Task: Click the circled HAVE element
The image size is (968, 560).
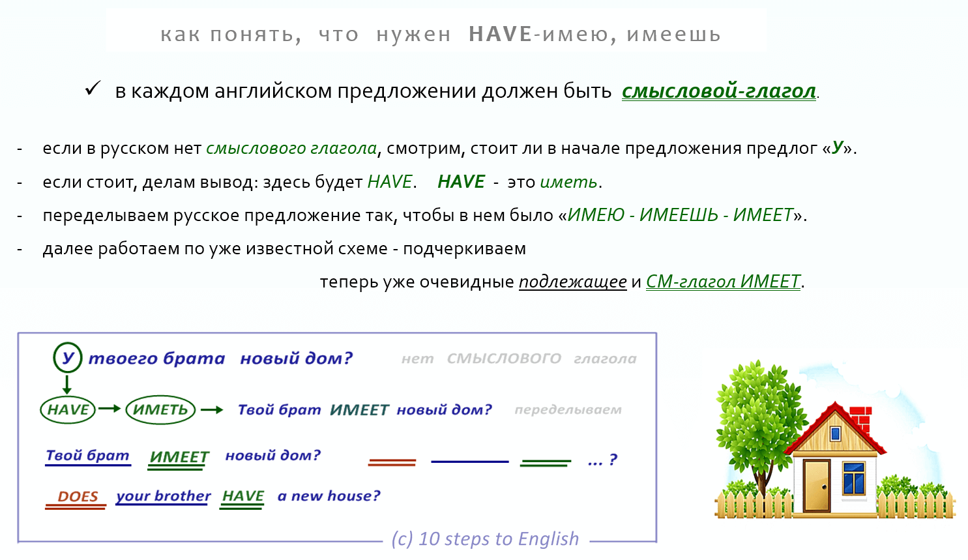Action: 67,410
